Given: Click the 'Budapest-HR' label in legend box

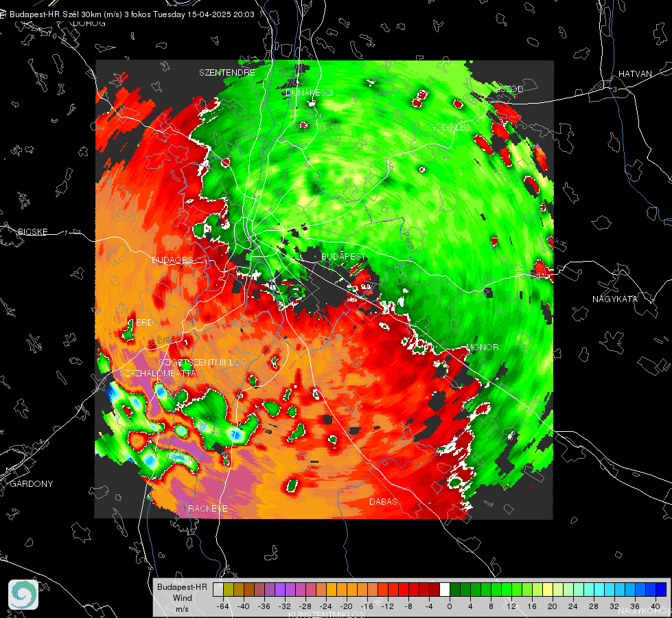Looking at the screenshot, I should coord(182,586).
